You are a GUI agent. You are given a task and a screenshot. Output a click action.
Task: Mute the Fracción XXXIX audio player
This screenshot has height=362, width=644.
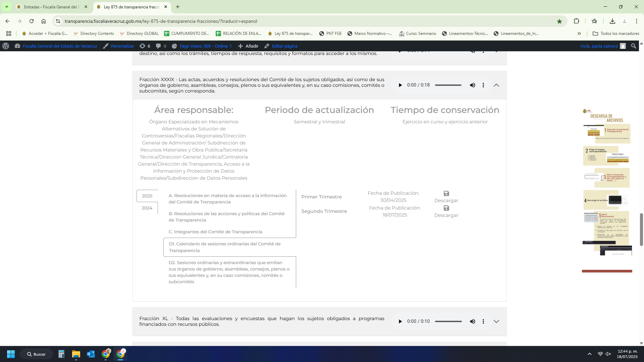[472, 85]
